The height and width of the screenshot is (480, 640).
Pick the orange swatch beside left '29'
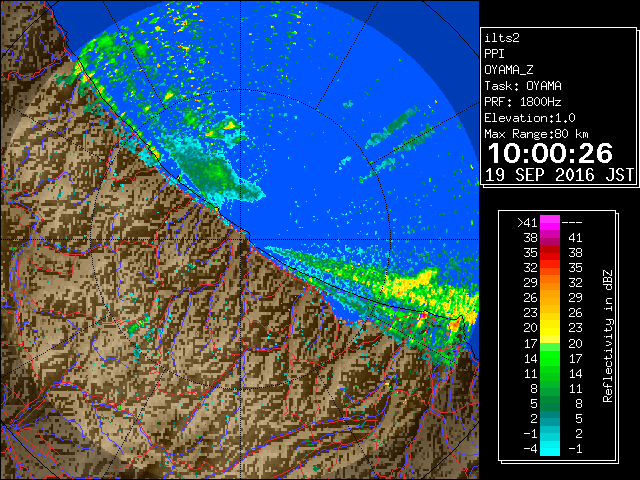[550, 283]
